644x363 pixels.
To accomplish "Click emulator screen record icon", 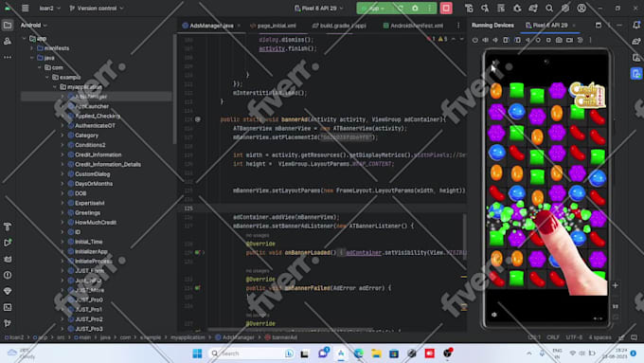I will [569, 40].
